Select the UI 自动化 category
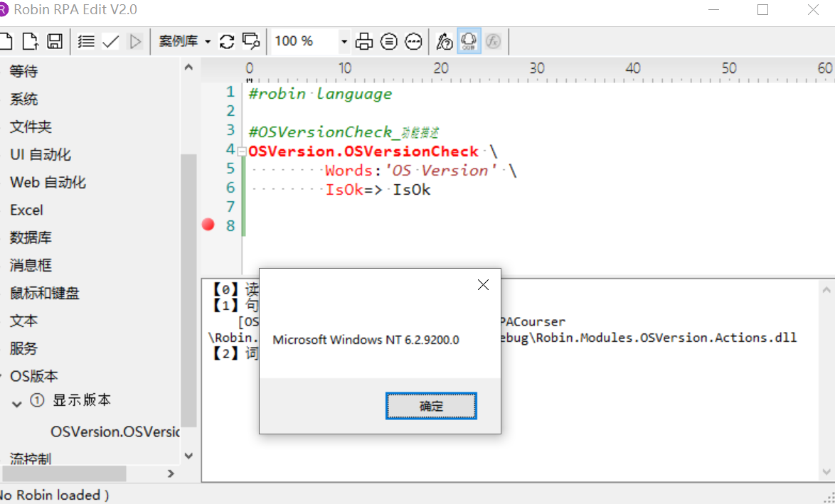The width and height of the screenshot is (835, 504). (x=41, y=154)
